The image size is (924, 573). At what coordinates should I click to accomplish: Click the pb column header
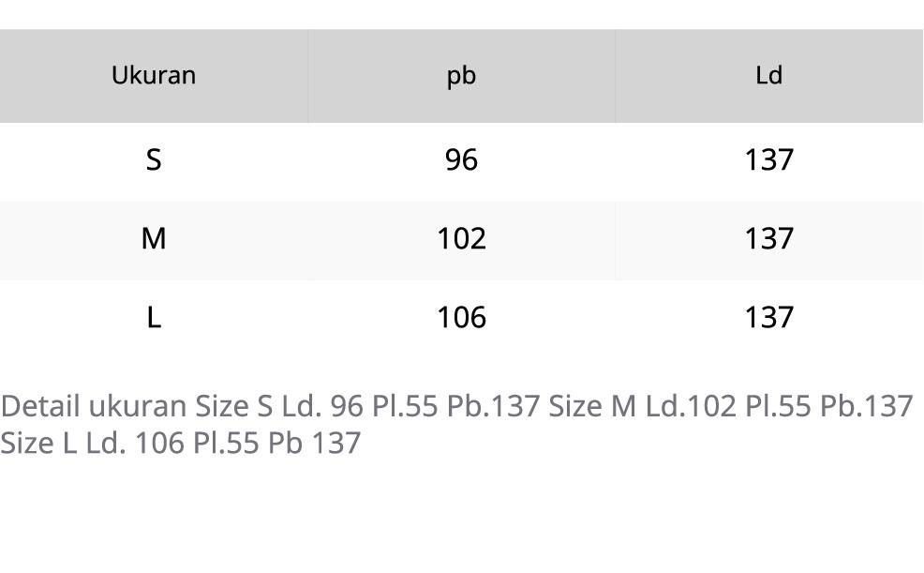[461, 76]
